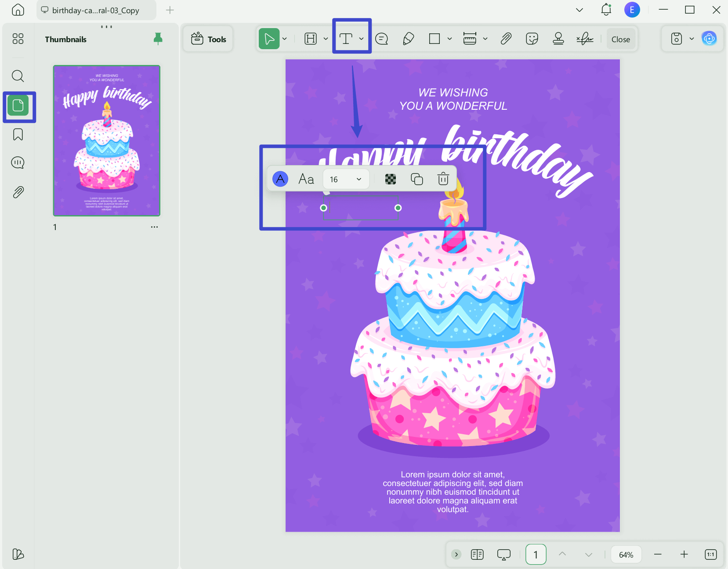Expand the Save options dropdown arrow
This screenshot has width=728, height=569.
tap(692, 39)
